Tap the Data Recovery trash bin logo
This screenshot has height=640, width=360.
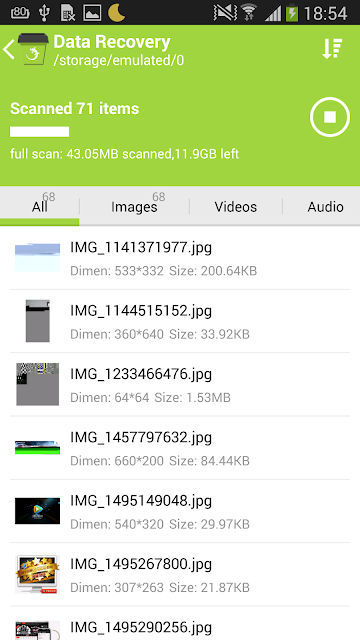click(x=33, y=49)
